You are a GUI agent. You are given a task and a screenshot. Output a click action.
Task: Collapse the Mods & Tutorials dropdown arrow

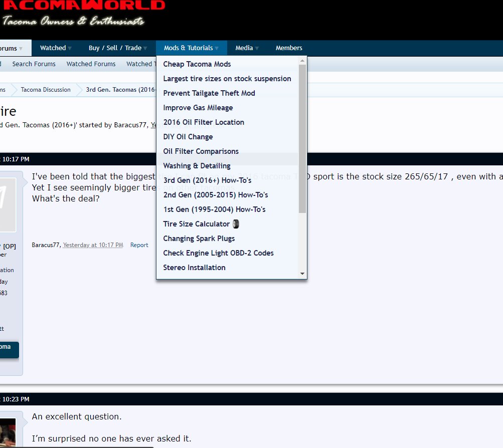coord(217,49)
